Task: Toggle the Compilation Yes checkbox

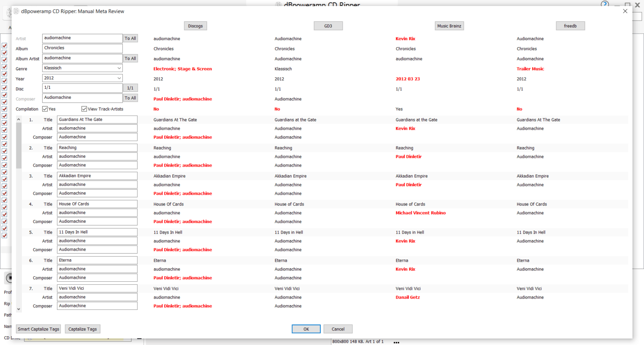Action: 45,109
